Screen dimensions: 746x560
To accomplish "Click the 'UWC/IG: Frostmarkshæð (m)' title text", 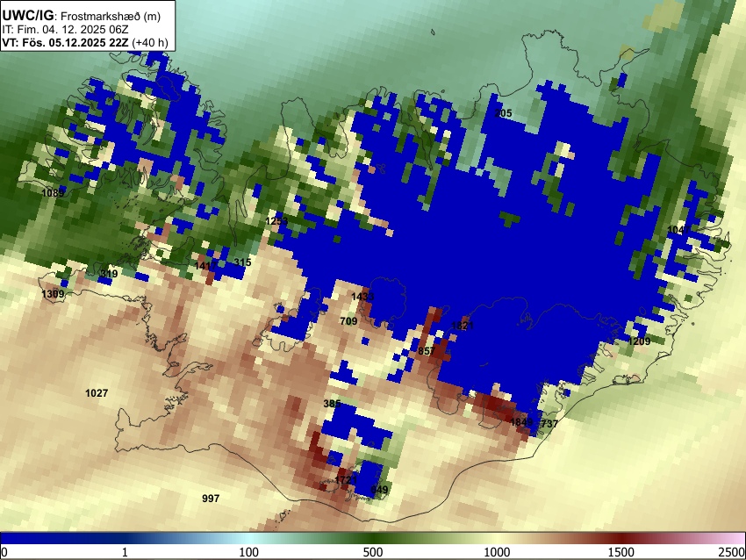I will click(82, 16).
